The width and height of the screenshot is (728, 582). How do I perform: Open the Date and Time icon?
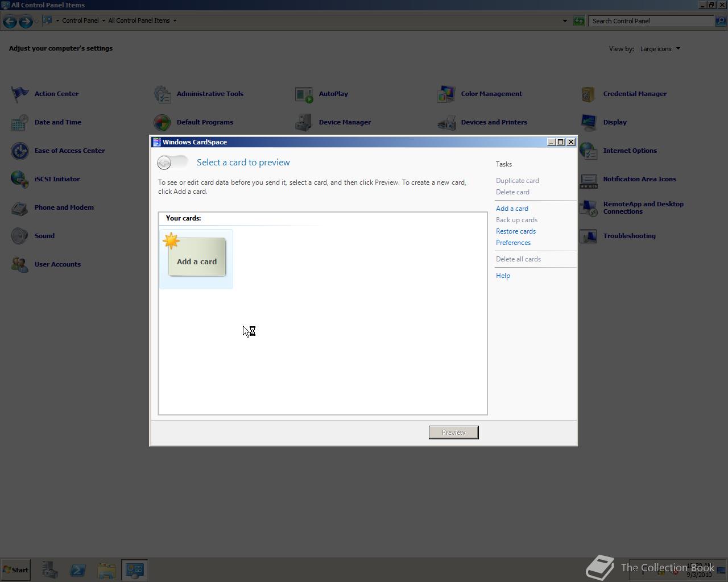[20, 122]
